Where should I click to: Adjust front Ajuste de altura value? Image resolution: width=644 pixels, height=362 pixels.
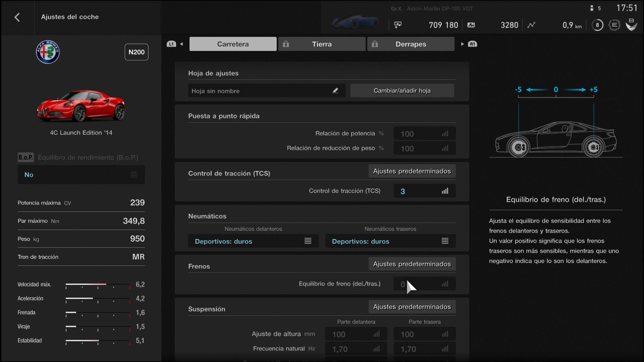pos(356,334)
